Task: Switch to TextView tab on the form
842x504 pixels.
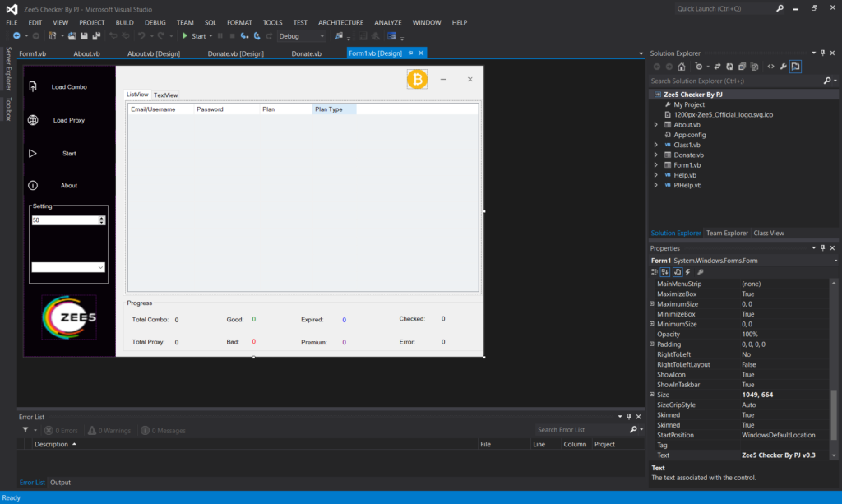Action: tap(165, 95)
